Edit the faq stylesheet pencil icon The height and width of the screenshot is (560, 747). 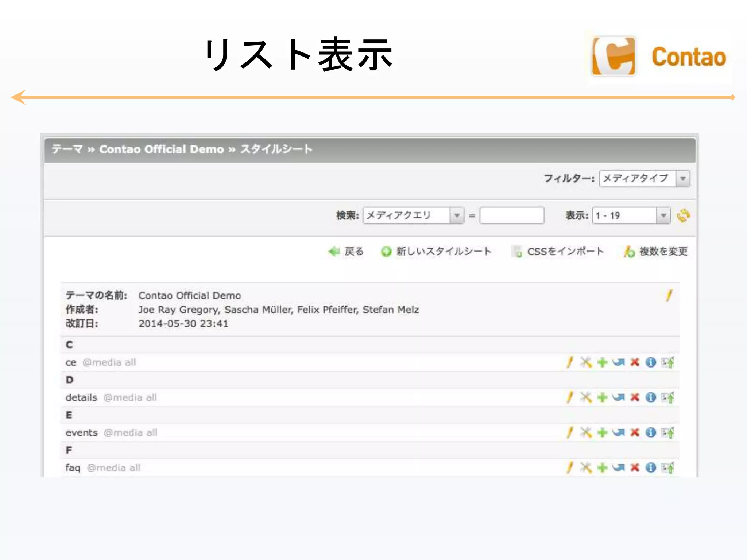[x=570, y=467]
